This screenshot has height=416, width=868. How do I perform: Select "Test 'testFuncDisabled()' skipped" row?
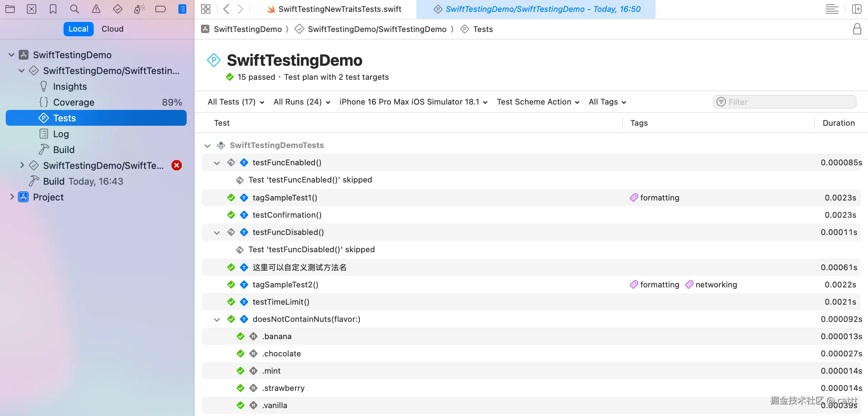[x=531, y=249]
